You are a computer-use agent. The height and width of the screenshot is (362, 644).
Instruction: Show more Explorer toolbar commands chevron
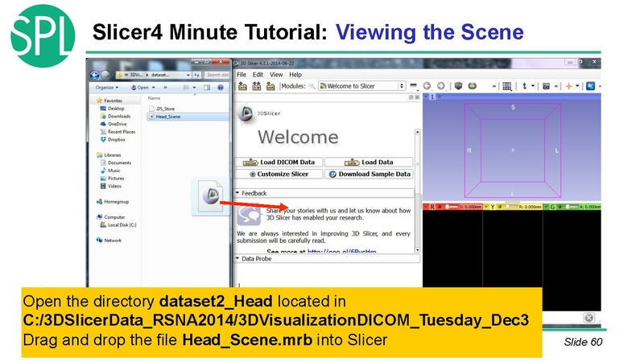point(166,88)
